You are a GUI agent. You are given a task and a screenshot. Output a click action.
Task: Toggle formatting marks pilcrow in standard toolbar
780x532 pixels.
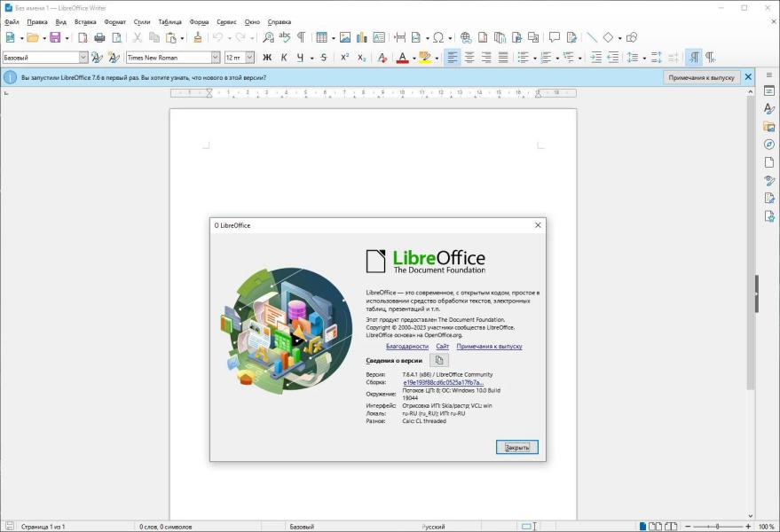pos(302,37)
